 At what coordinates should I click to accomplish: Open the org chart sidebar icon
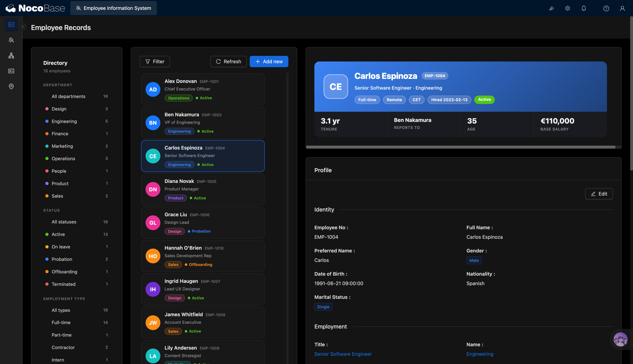pyautogui.click(x=11, y=56)
